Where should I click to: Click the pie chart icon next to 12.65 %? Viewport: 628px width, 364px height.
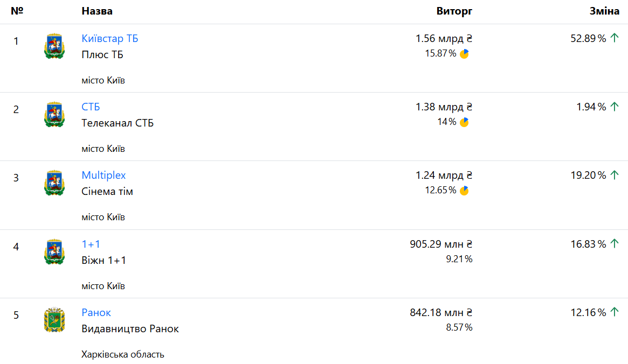click(464, 190)
